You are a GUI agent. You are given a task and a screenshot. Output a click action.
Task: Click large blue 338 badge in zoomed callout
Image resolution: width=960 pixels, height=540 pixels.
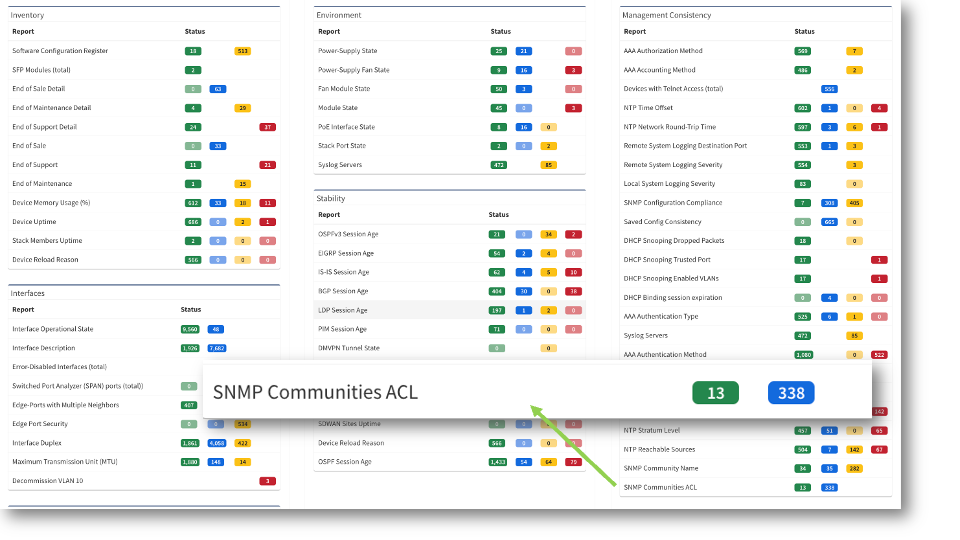coord(791,393)
